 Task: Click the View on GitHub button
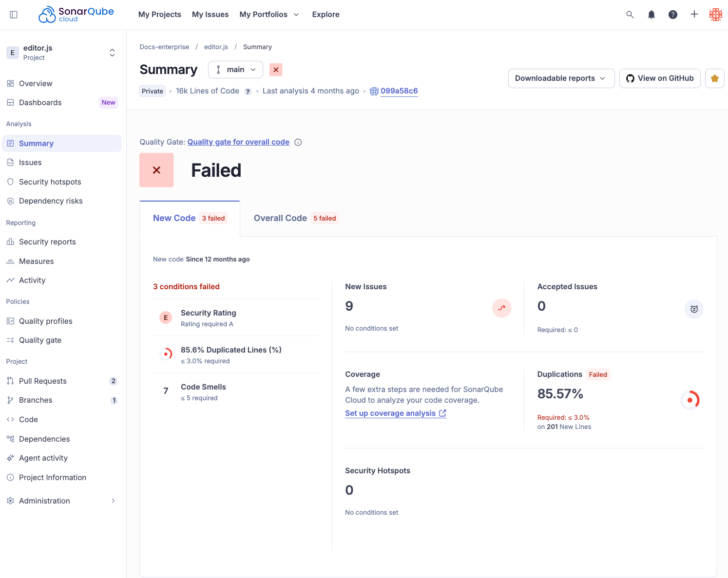point(660,78)
